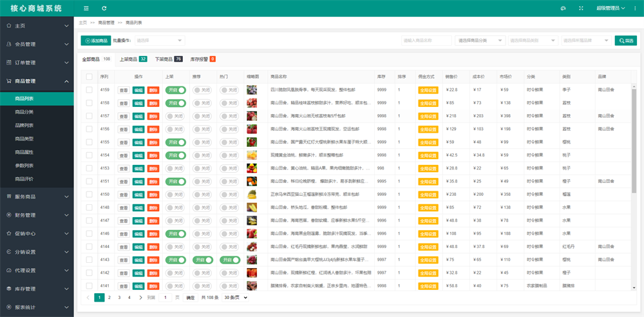Click the home icon beside 主页
644x317 pixels.
tap(8, 26)
